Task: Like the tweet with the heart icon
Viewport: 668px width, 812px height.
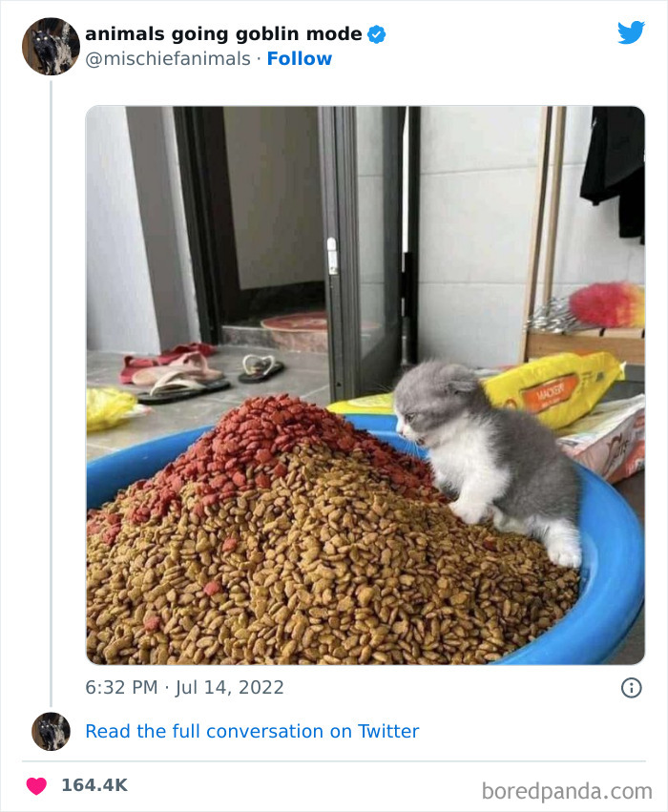Action: click(x=36, y=785)
